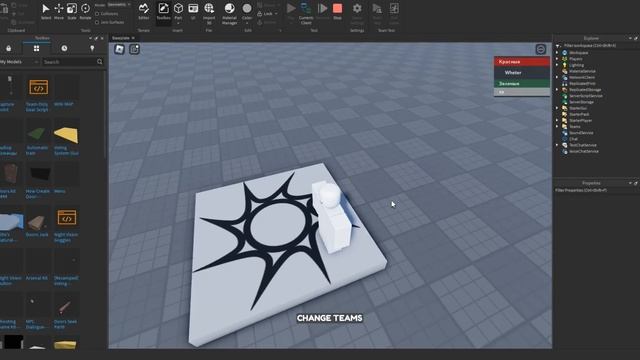
Task: Open the My Models category dropdown
Action: click(x=19, y=62)
